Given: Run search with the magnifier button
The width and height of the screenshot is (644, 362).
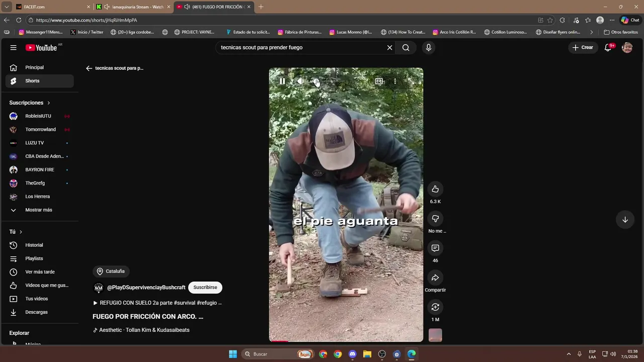Looking at the screenshot, I should [406, 47].
